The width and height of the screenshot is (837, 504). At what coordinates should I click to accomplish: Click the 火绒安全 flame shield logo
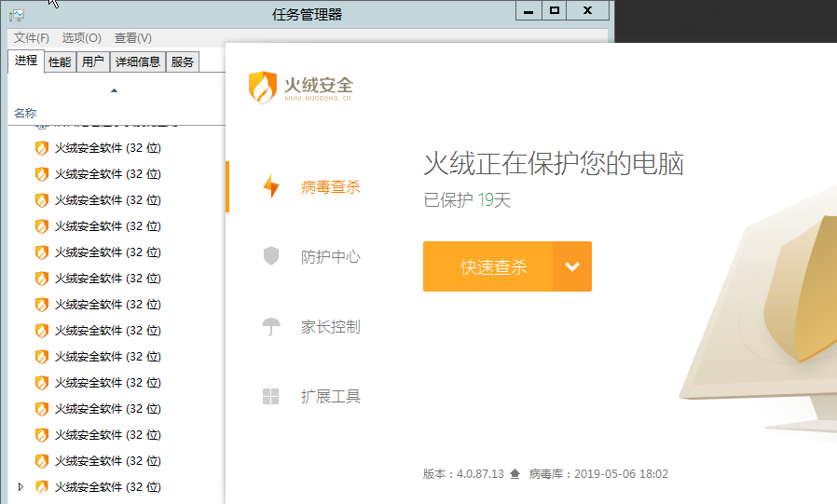(263, 88)
